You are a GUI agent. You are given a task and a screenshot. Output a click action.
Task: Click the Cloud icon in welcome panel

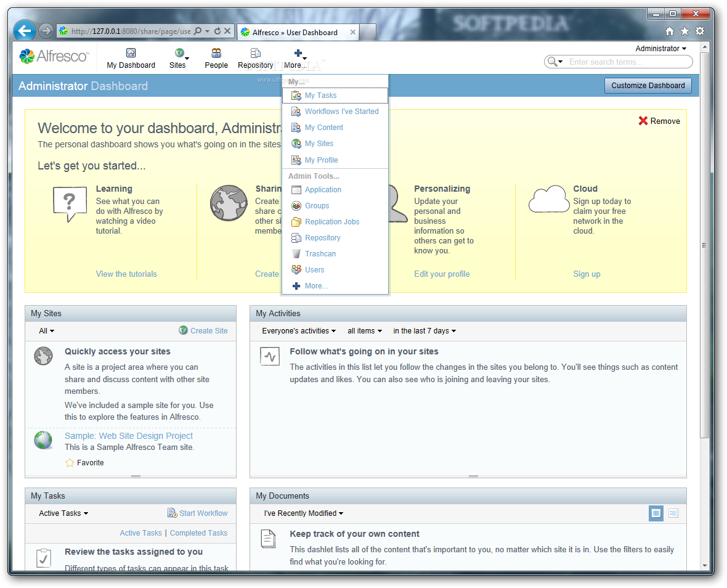(549, 200)
